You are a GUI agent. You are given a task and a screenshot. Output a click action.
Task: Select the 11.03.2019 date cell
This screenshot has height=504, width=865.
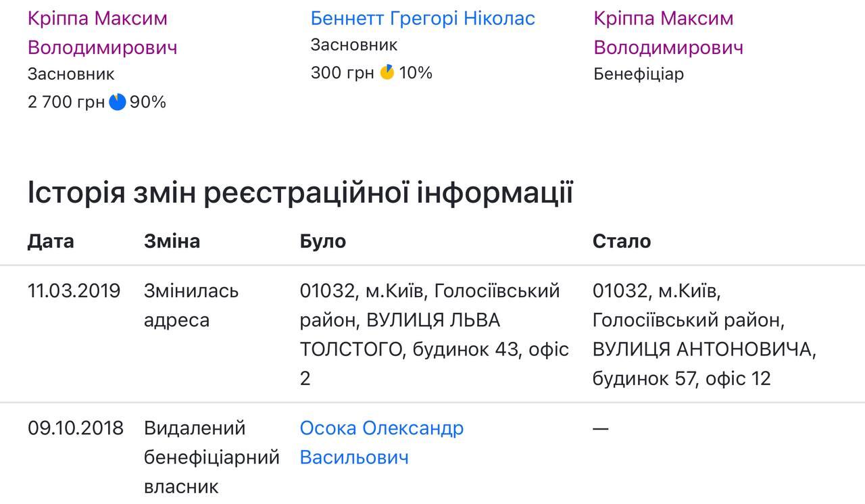74,291
